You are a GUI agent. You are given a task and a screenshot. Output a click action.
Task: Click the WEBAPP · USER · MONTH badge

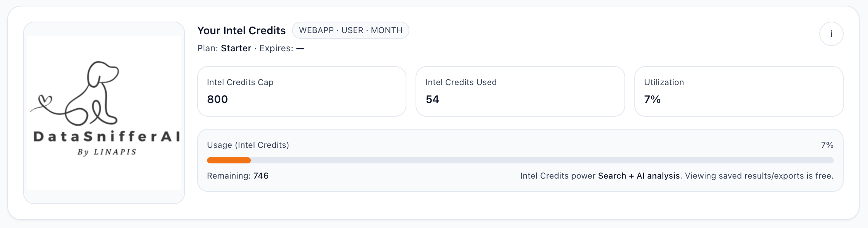[350, 30]
